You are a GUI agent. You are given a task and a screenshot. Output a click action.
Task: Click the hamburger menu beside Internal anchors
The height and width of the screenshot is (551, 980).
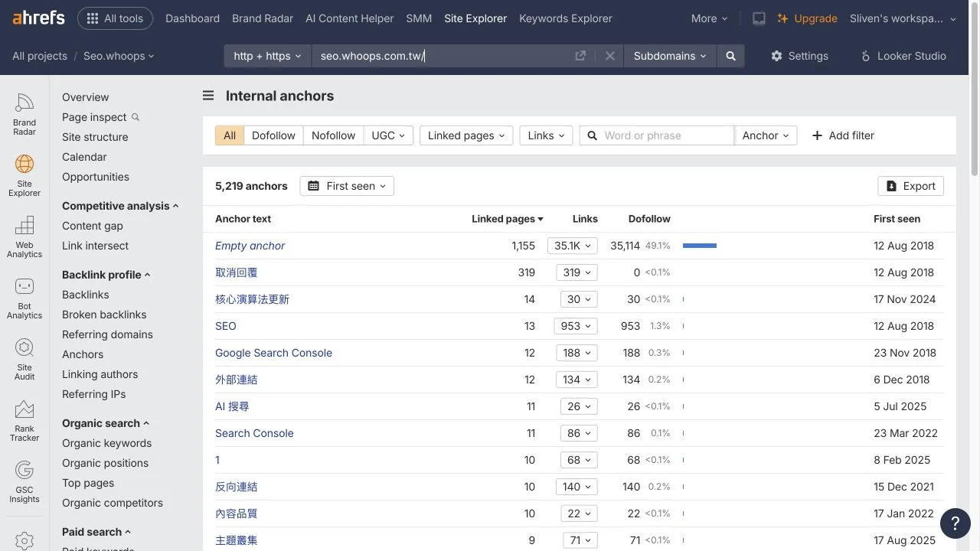[x=208, y=96]
